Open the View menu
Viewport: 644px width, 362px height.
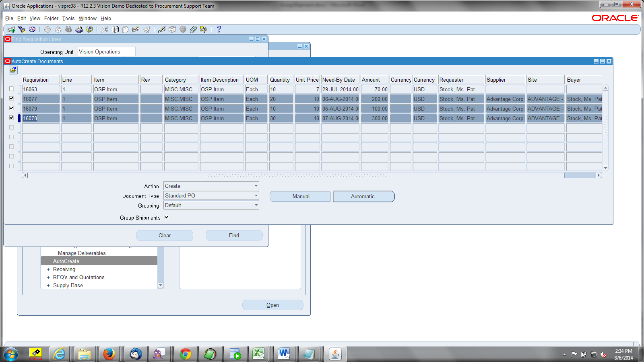(35, 19)
